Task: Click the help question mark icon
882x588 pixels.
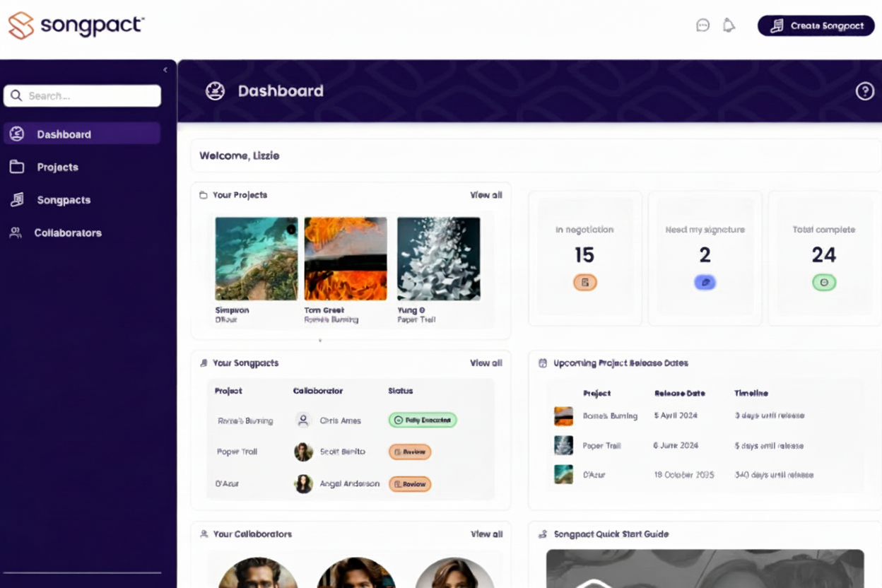Action: click(x=865, y=90)
